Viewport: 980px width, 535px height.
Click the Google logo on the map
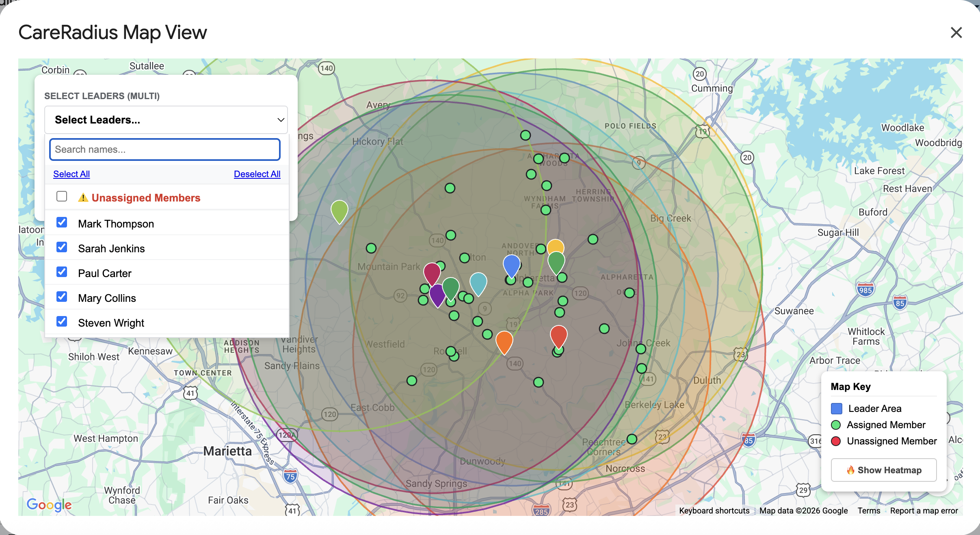pos(49,505)
